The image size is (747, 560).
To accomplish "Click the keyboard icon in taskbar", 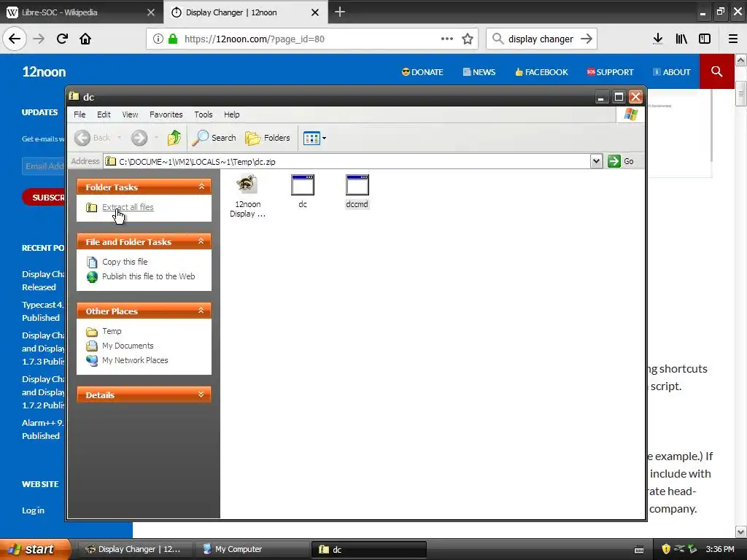I will coord(639,550).
